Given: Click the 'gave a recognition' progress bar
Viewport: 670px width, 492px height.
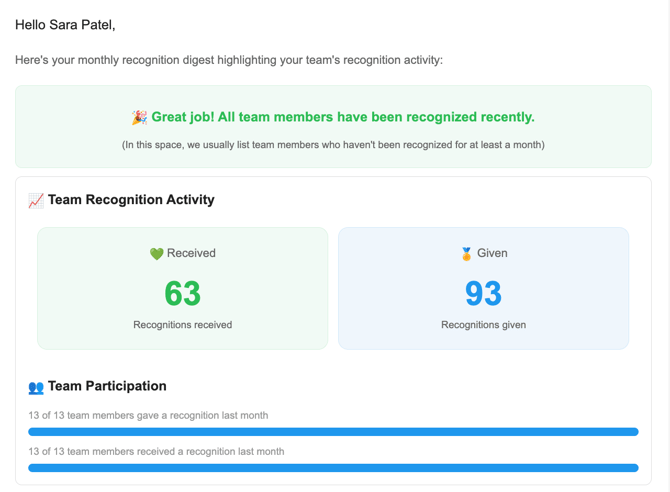Looking at the screenshot, I should coord(333,432).
